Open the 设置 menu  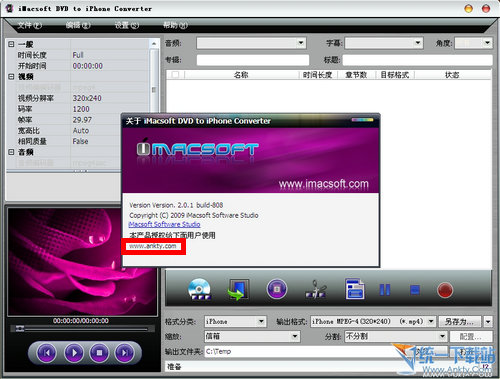(127, 25)
